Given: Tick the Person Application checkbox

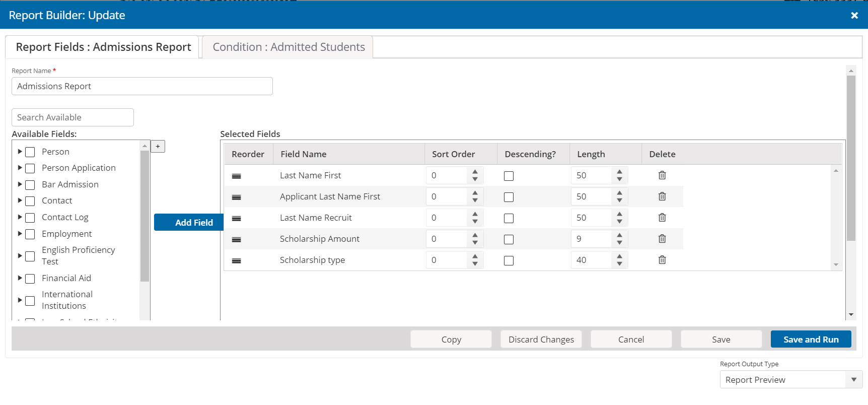Looking at the screenshot, I should click(30, 168).
